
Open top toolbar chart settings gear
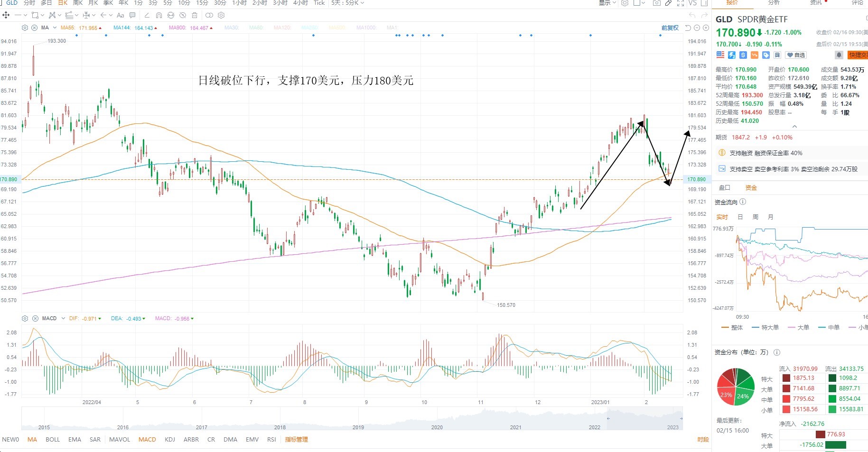point(625,3)
